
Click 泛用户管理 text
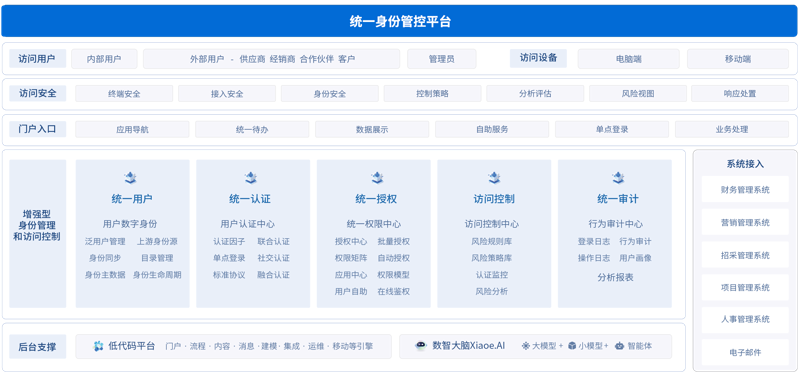point(105,241)
